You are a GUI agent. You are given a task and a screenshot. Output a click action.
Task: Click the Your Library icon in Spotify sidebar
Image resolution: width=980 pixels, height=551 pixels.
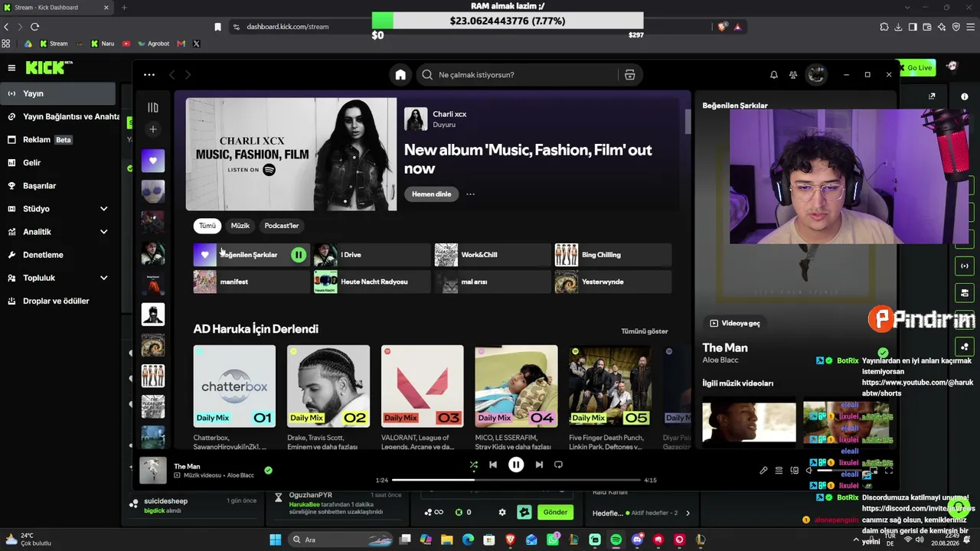[x=153, y=108]
